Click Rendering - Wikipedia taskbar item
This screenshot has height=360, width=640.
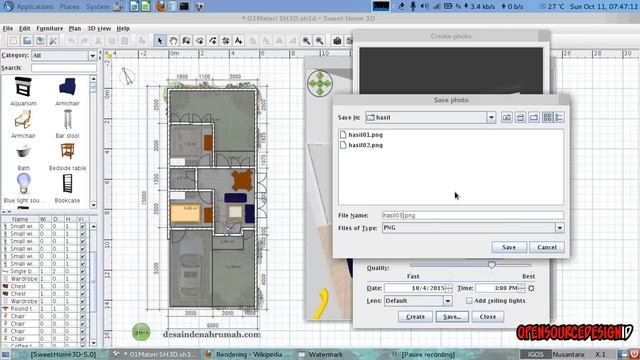click(x=248, y=354)
